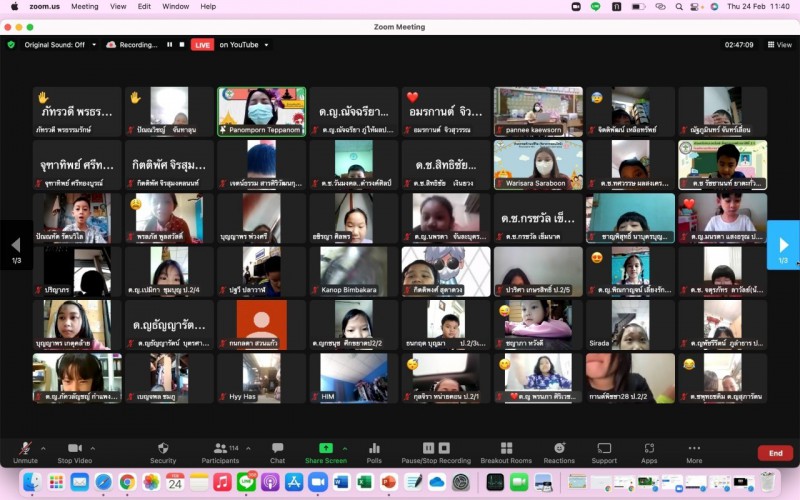Stop video with the camera icon
Viewport: 800px width, 500px height.
coord(74,452)
